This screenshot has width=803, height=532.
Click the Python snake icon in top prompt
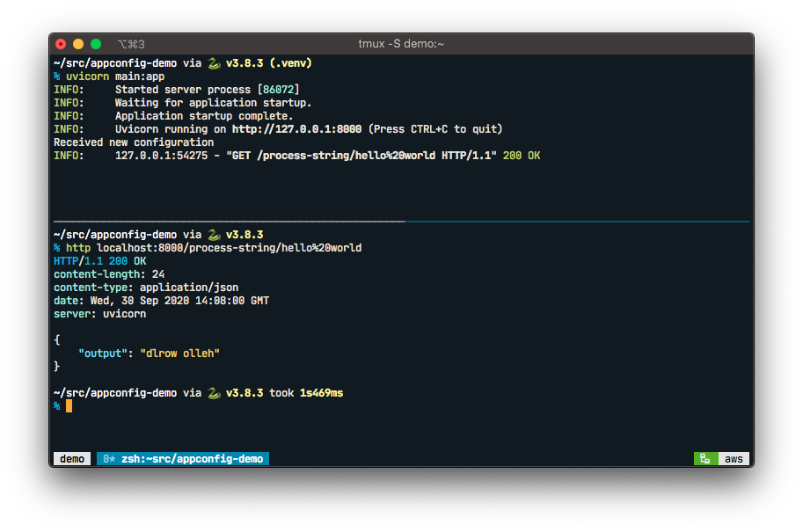pos(214,62)
